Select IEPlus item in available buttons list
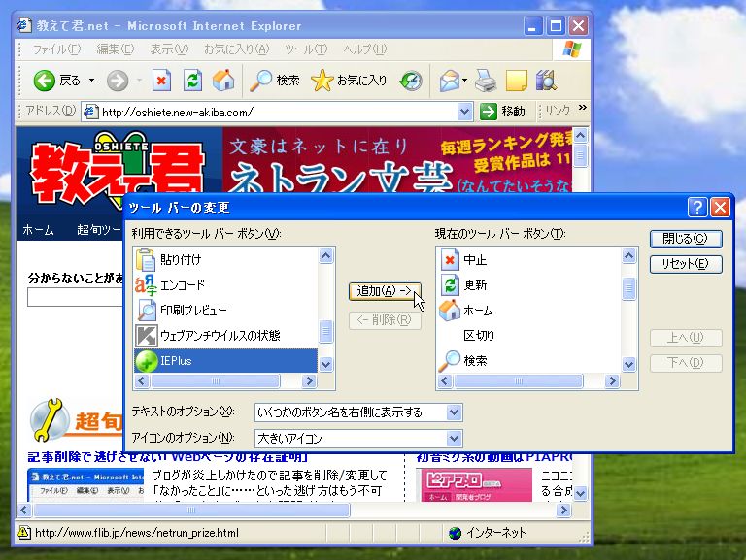 tap(226, 361)
